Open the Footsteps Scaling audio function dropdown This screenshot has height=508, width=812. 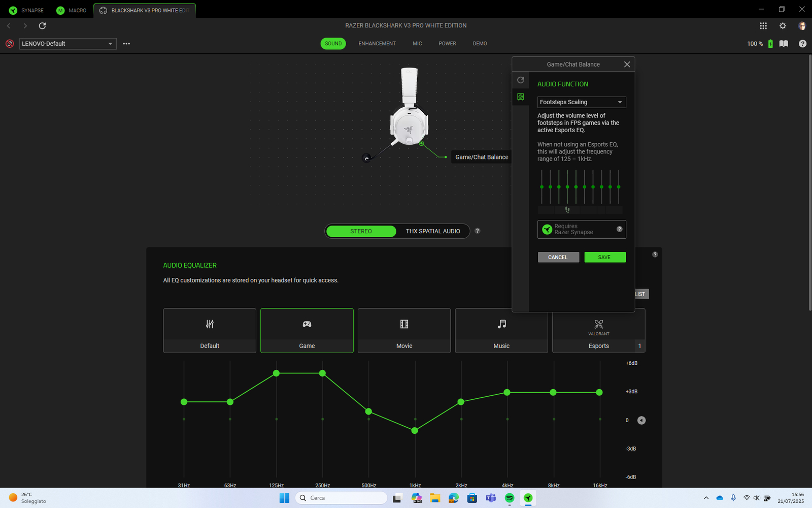582,102
